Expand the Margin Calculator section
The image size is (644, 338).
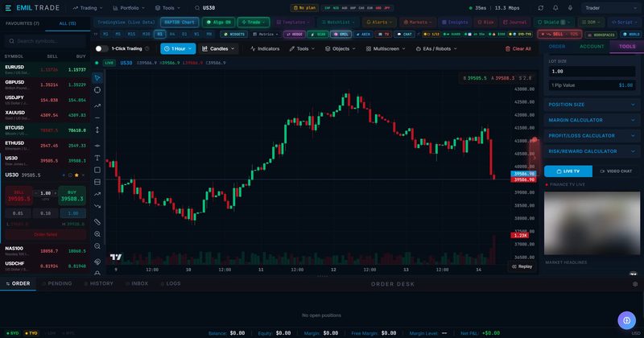tap(592, 120)
